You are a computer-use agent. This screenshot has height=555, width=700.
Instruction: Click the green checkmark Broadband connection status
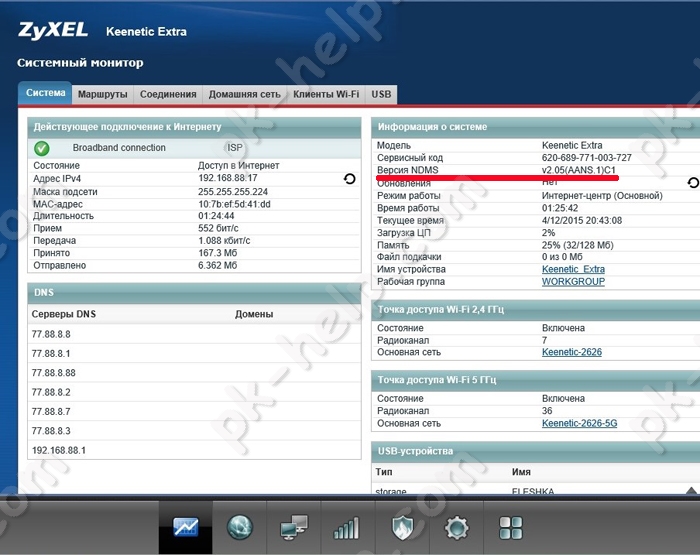coord(42,148)
